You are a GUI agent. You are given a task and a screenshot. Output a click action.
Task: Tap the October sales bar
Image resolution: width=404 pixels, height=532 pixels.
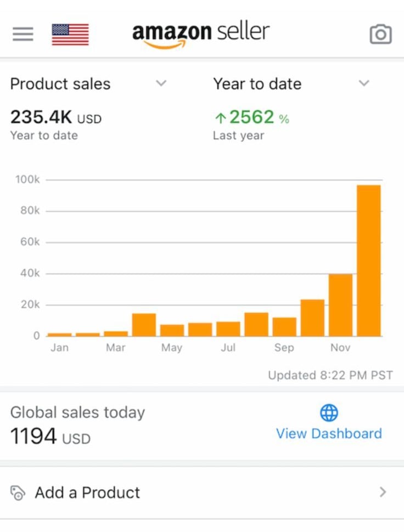(312, 318)
